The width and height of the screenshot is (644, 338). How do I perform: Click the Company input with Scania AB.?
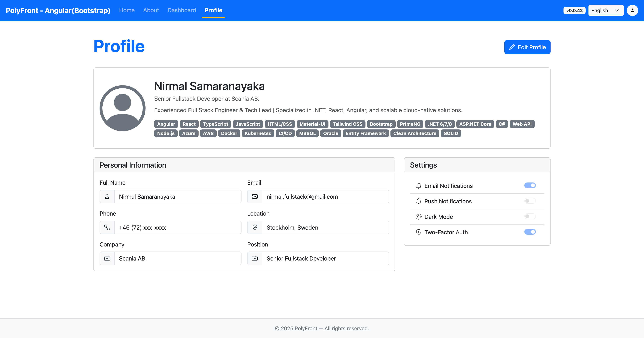point(178,258)
